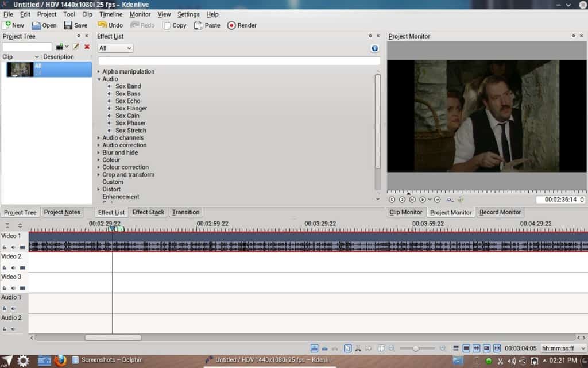Adjust the timeline zoom slider
The width and height of the screenshot is (588, 368).
(x=415, y=348)
